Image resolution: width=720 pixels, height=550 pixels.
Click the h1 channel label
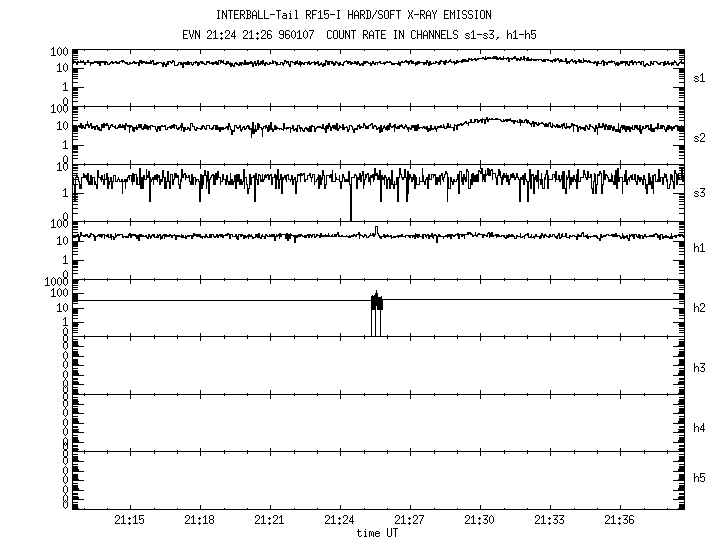pos(701,248)
